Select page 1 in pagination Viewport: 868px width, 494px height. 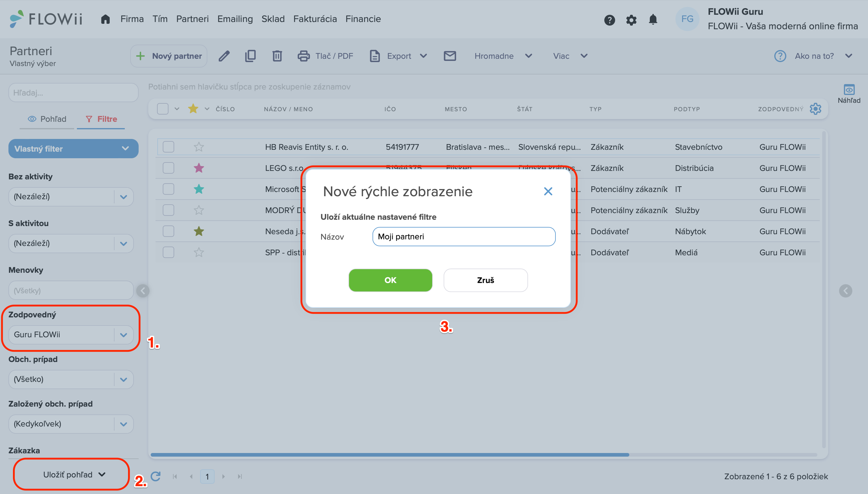point(207,476)
